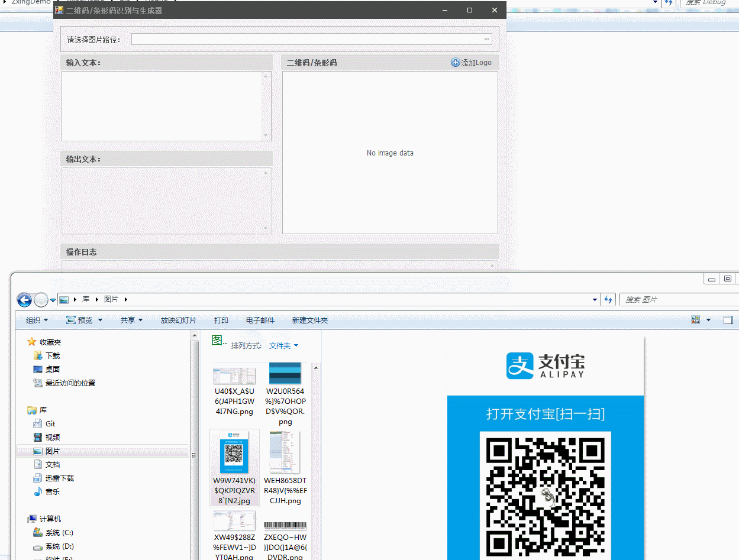Click the navigation pane scroll up arrow

(194, 335)
